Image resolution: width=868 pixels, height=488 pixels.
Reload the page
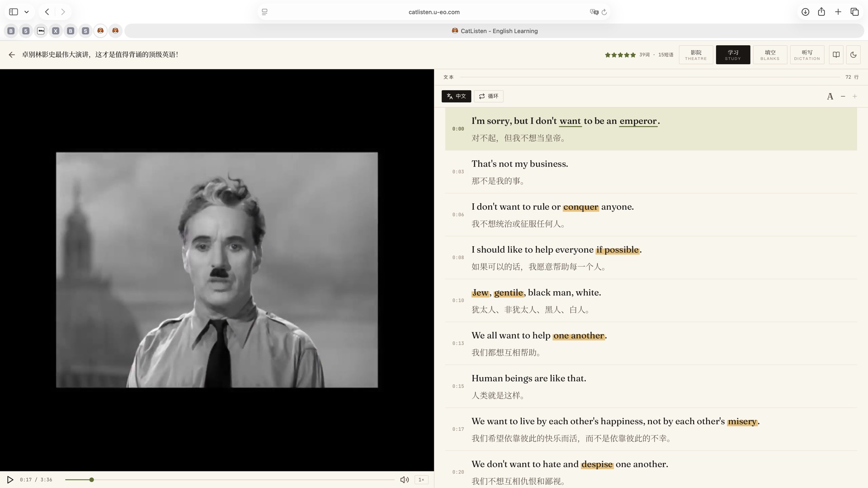coord(604,12)
